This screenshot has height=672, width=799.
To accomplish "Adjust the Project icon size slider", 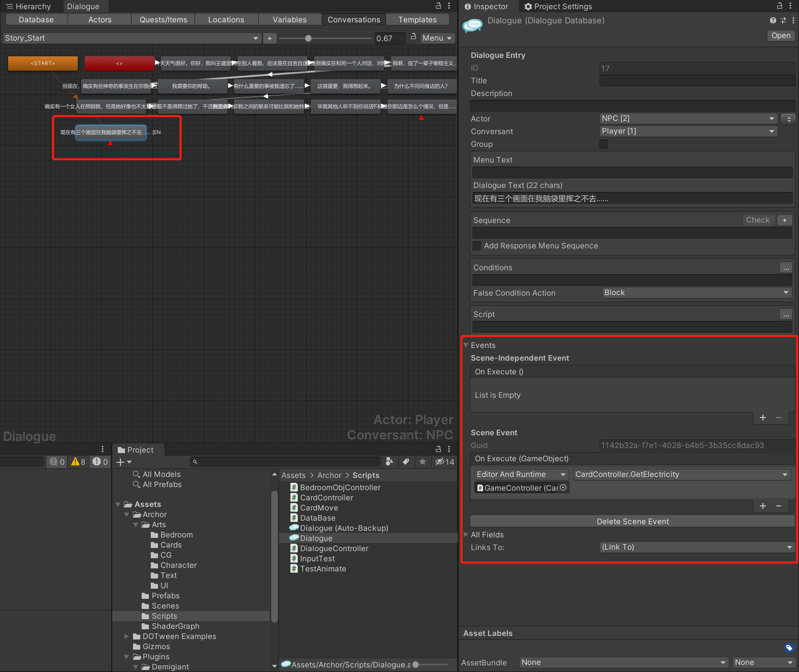I will 416,664.
